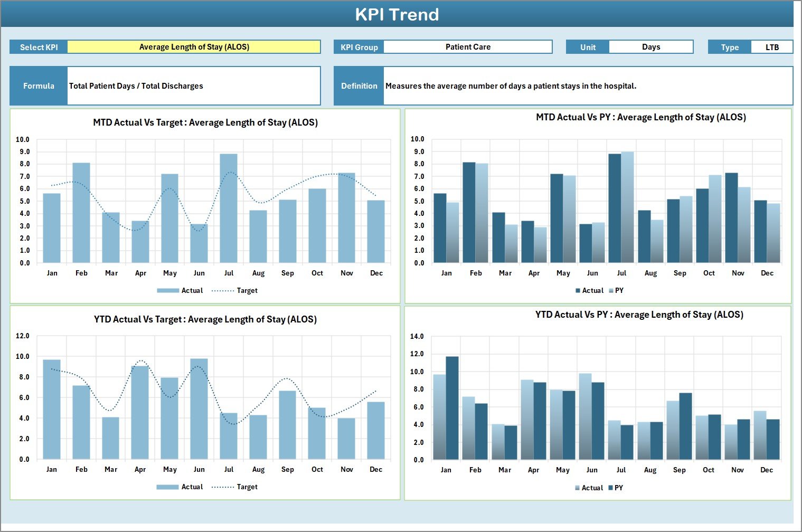This screenshot has height=532, width=802.
Task: Select the Definition description box
Action: coord(512,85)
